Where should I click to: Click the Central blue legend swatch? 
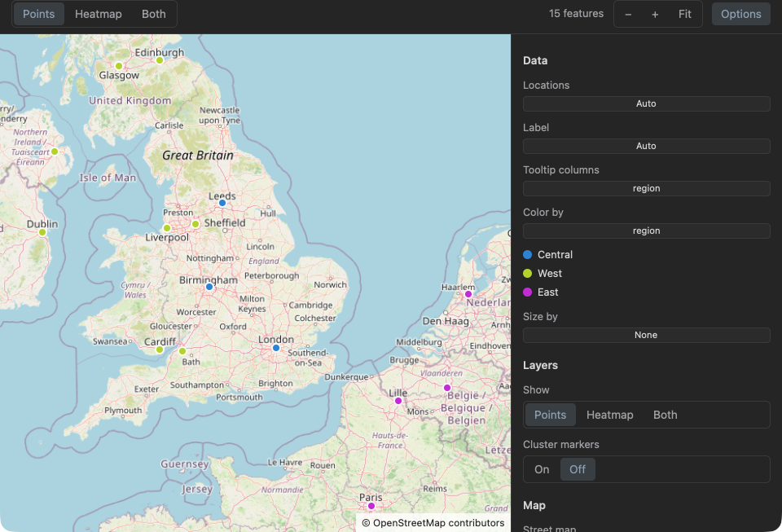(x=527, y=255)
